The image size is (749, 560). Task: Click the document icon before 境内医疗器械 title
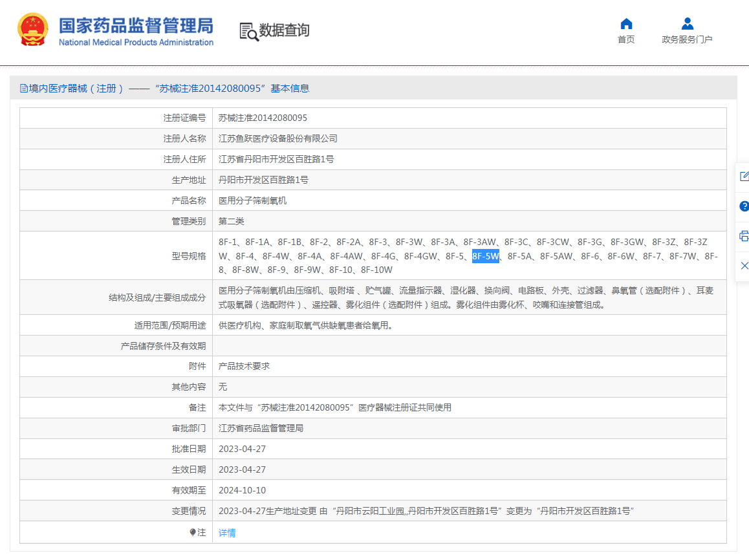coord(23,89)
